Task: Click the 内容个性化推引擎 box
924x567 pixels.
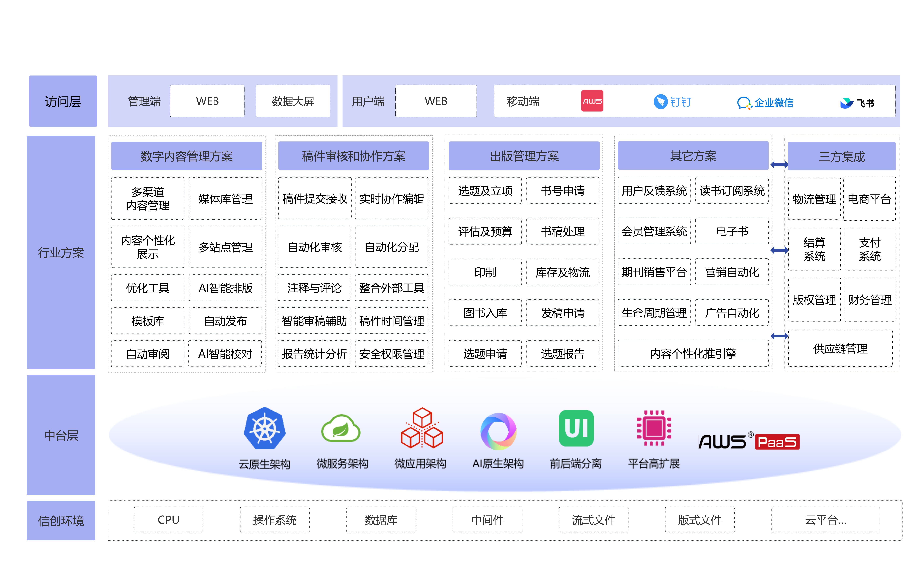Action: (x=693, y=353)
